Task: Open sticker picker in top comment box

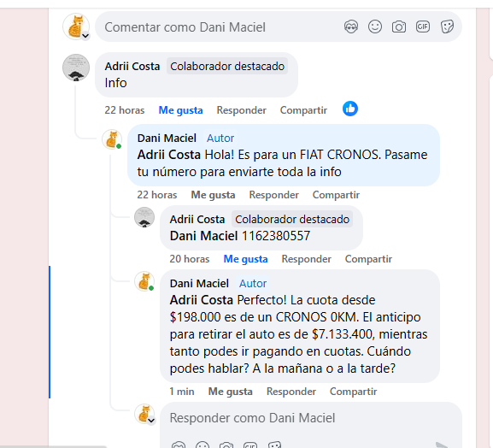Action: (x=447, y=27)
